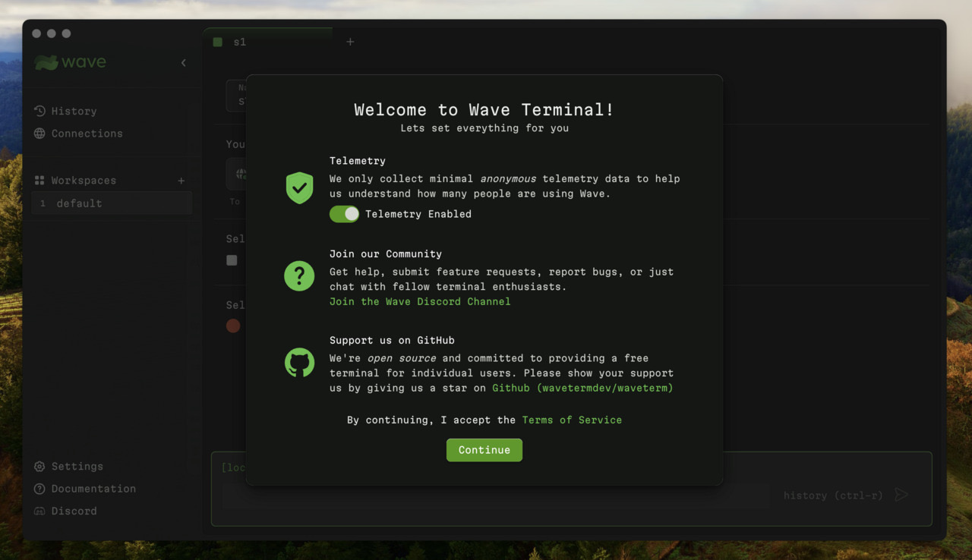This screenshot has width=972, height=560.
Task: Open History via the clock icon
Action: 39,111
